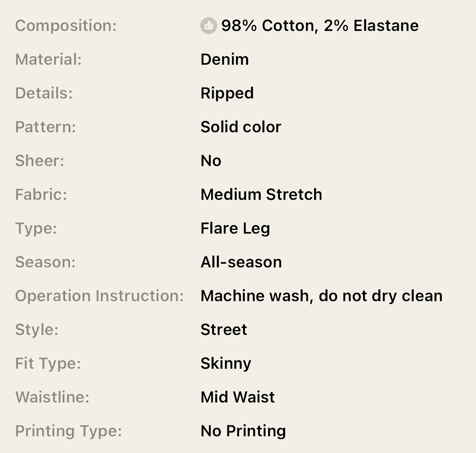Click the "Printing Type:" label

(68, 431)
